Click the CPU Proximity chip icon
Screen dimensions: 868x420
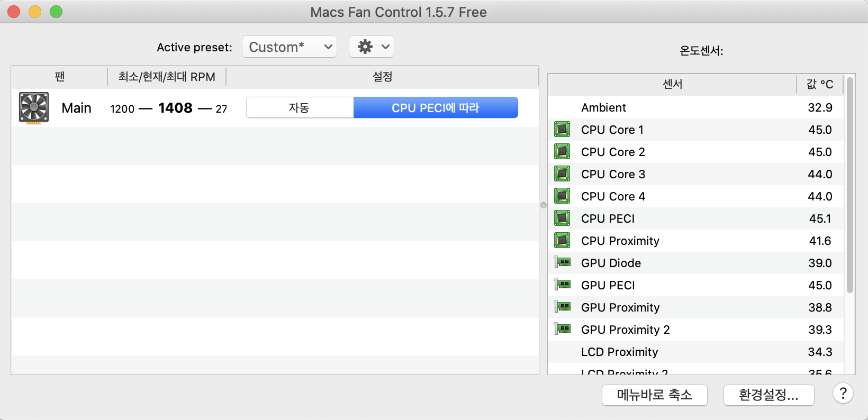[562, 241]
